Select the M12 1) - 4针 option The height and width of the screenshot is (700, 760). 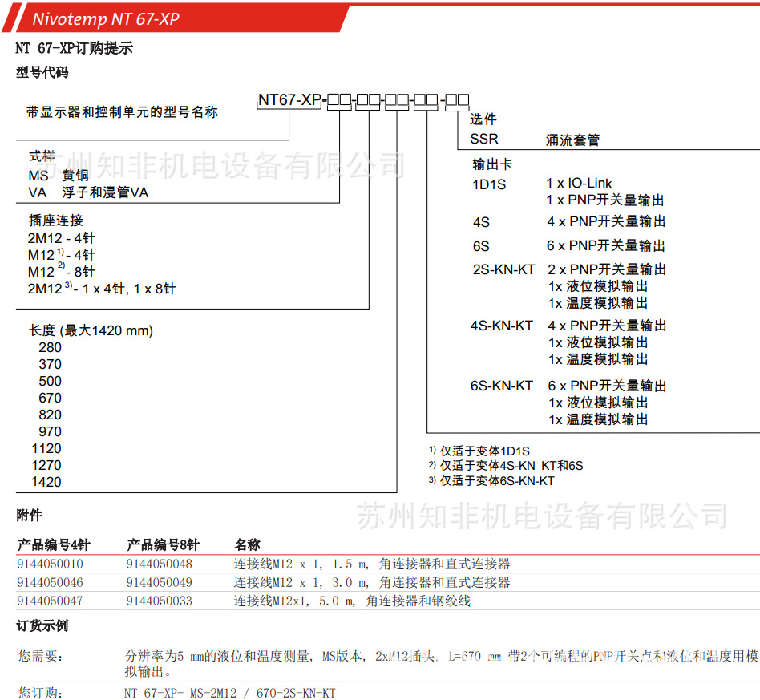click(62, 254)
